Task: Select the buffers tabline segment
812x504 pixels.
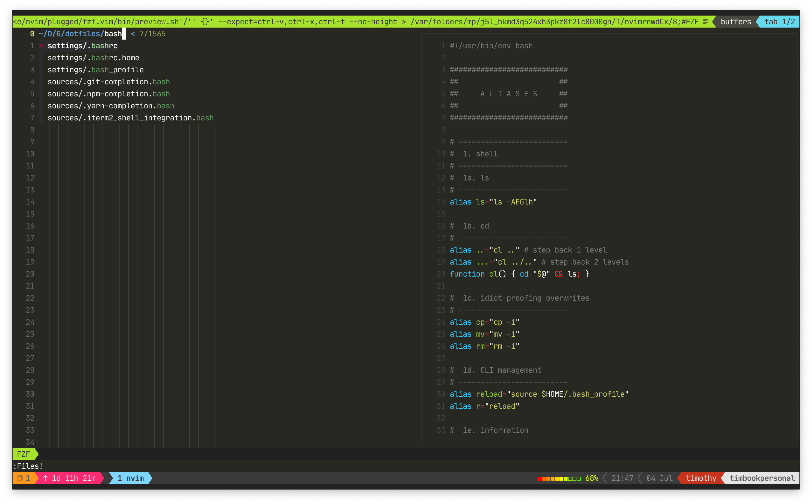Action: (735, 22)
